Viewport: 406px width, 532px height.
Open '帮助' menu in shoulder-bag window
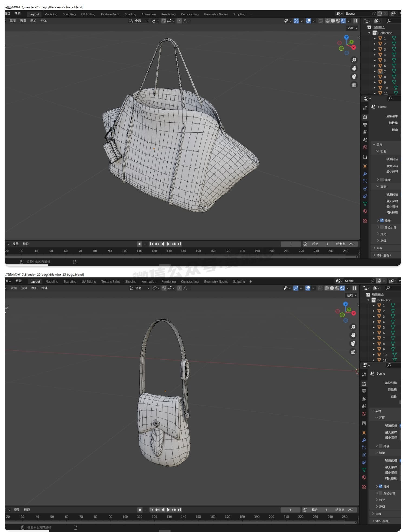point(18,281)
